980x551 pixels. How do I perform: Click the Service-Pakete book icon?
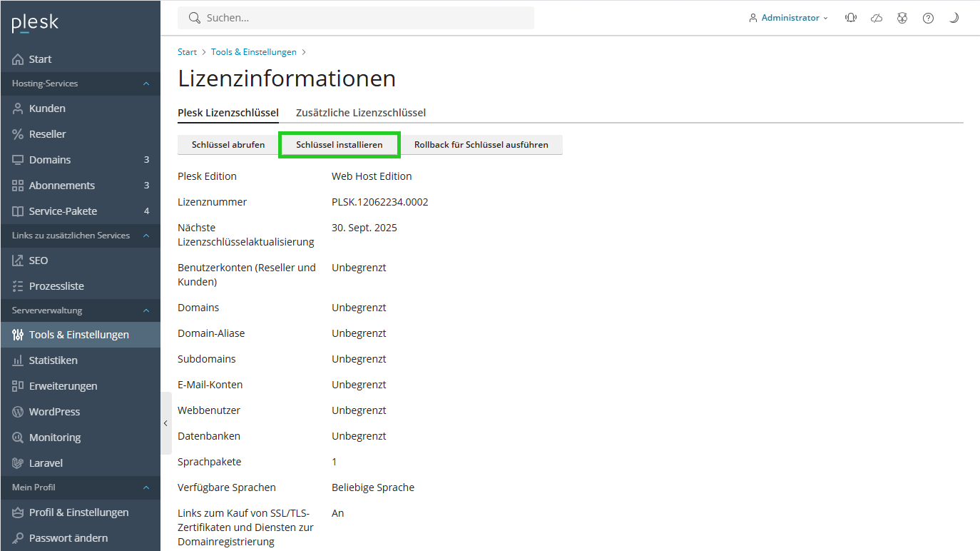pos(18,211)
